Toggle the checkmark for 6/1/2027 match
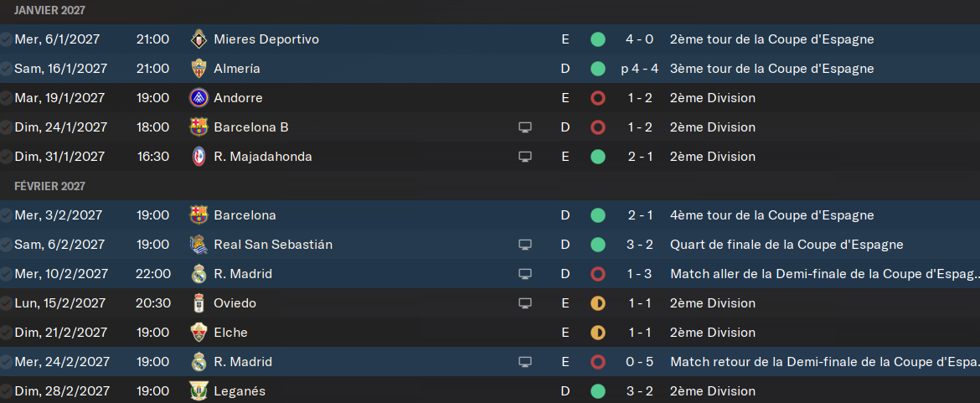This screenshot has height=403, width=980. (x=6, y=39)
